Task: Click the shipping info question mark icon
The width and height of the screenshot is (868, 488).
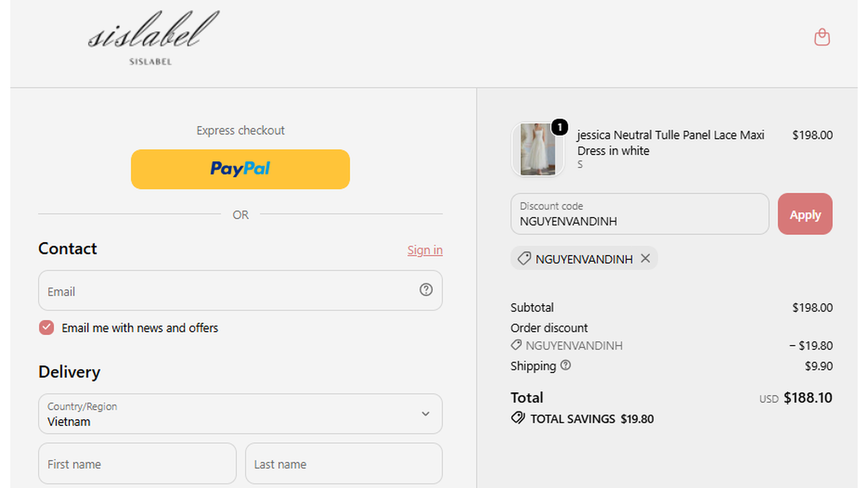Action: pyautogui.click(x=565, y=365)
